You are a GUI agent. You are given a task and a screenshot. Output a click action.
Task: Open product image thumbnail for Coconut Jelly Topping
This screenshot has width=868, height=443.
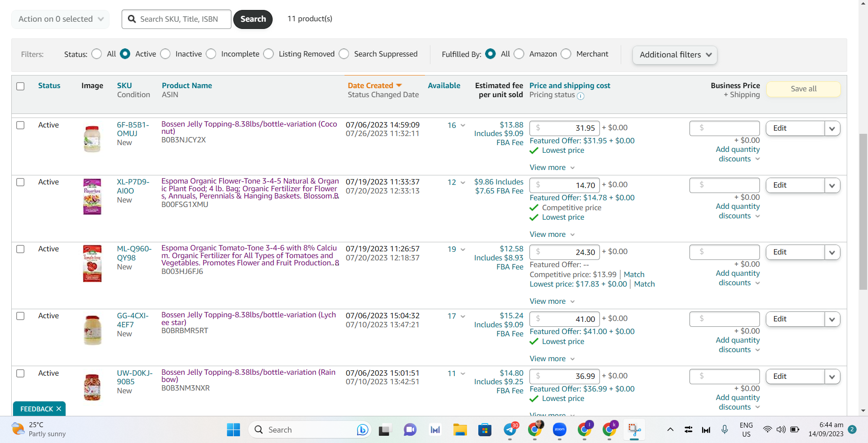[x=92, y=139]
